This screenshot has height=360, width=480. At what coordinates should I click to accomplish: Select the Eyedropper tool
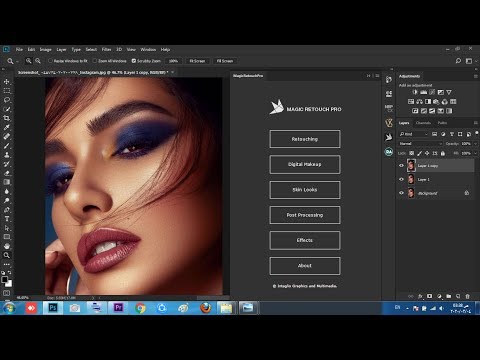pyautogui.click(x=7, y=127)
